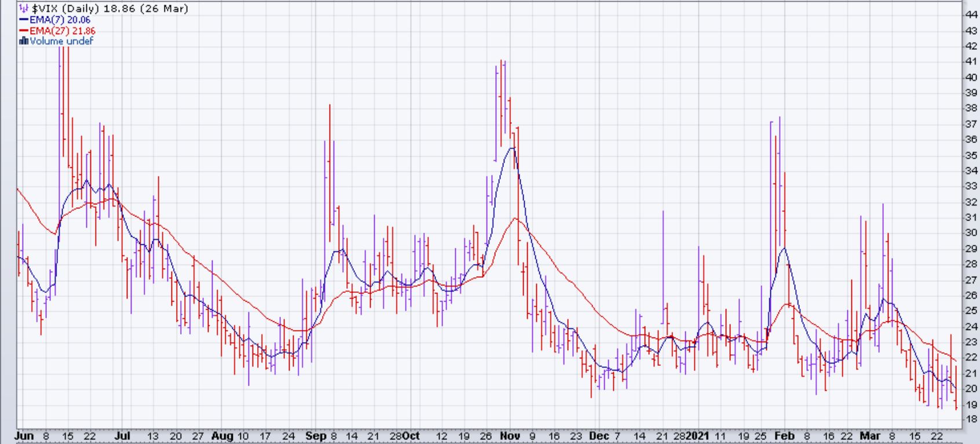Click the "EMA(7) 20.06" legend label
The image size is (980, 444).
point(60,20)
